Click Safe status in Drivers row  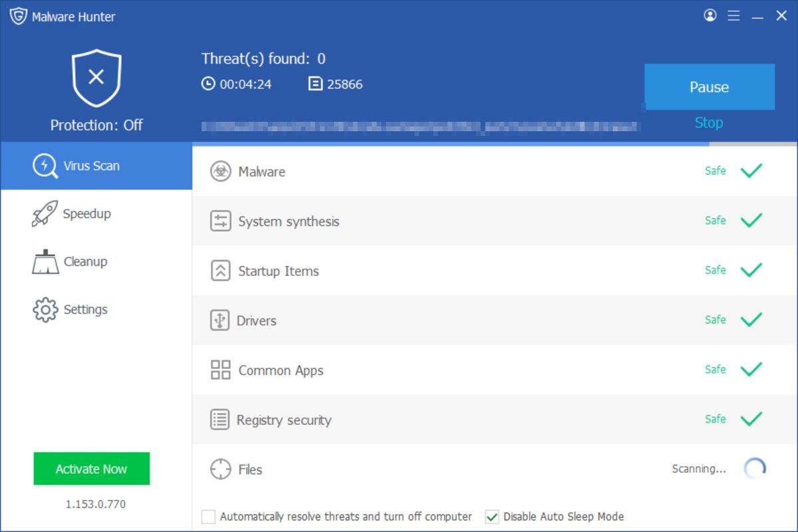715,320
